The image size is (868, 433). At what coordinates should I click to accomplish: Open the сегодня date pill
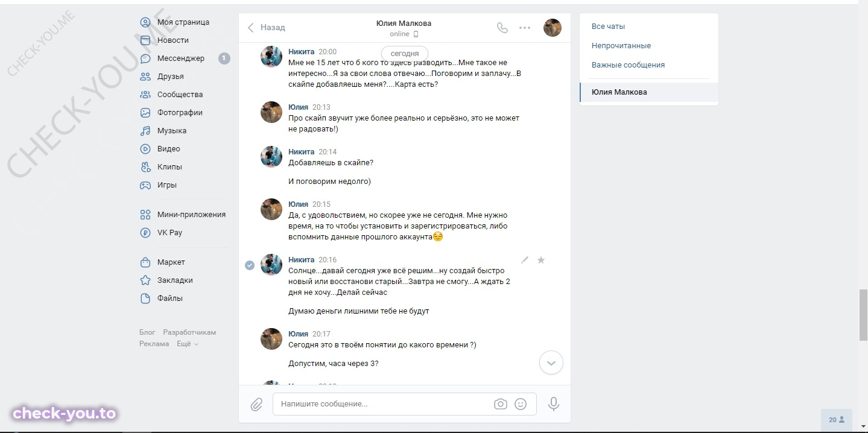[x=405, y=54]
